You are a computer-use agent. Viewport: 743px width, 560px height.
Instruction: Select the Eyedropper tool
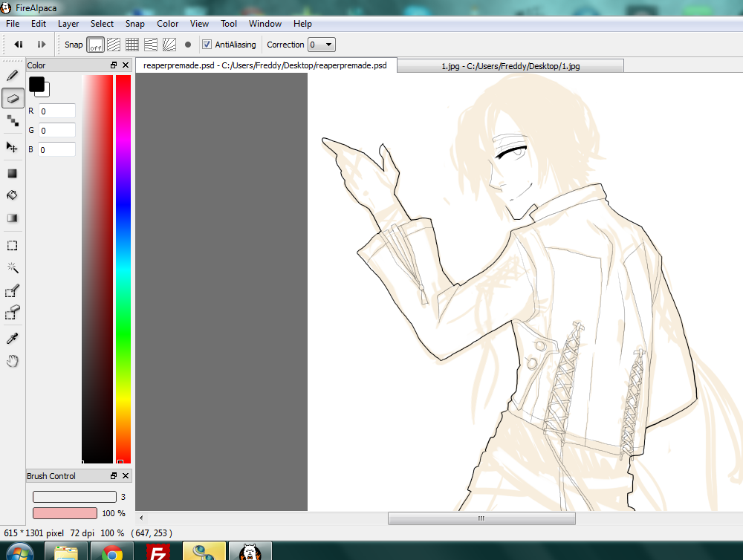[13, 338]
